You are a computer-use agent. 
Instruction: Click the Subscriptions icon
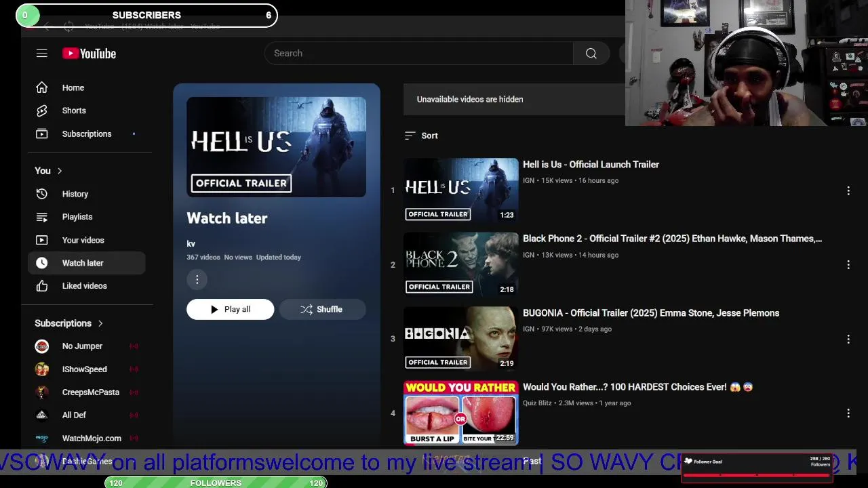click(42, 134)
